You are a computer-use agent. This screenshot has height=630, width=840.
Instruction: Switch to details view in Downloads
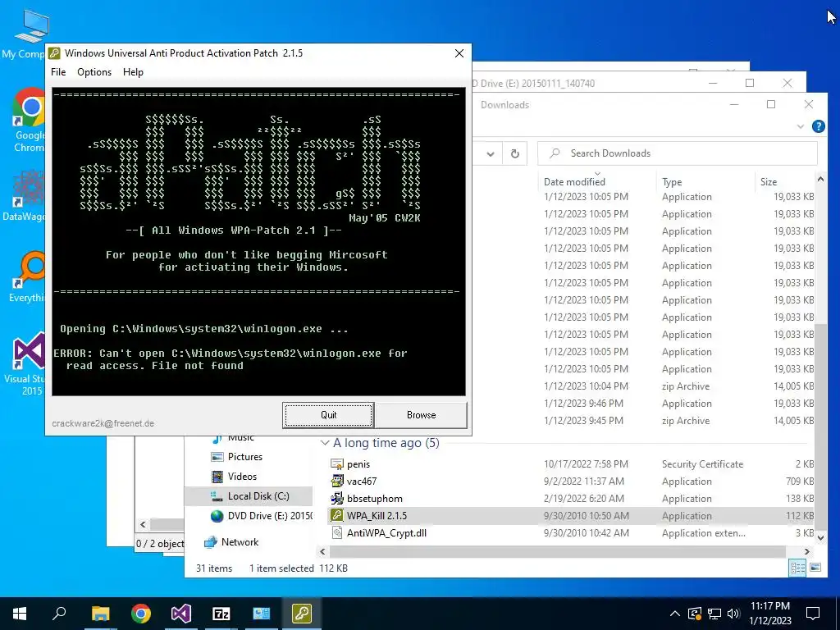click(797, 568)
